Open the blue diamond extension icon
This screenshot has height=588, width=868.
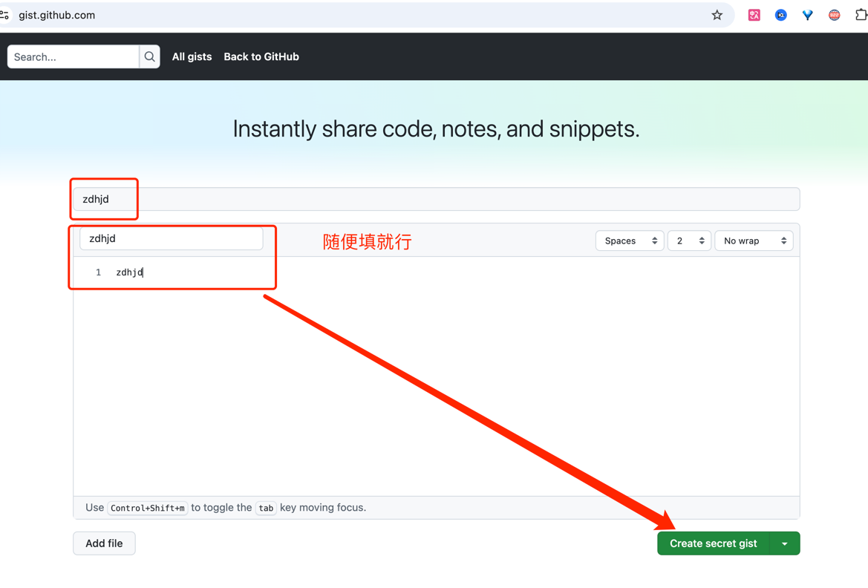click(808, 15)
